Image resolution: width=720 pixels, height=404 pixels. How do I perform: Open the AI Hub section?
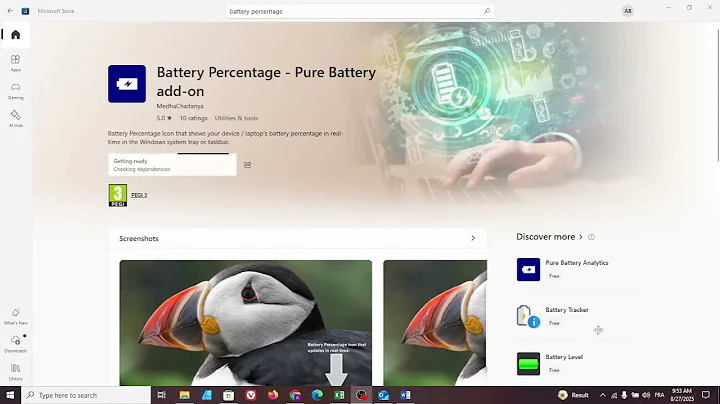point(16,118)
